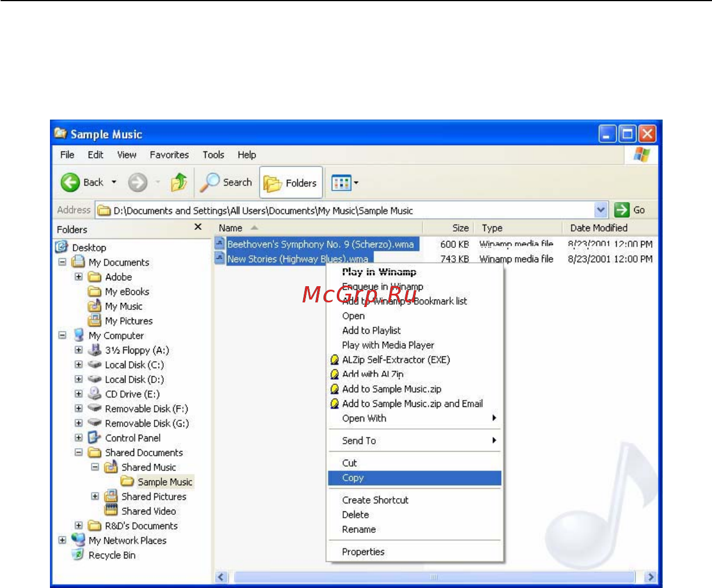Select the Removable Disk (F:) icon
Viewport: 712px width, 588px height.
point(94,408)
